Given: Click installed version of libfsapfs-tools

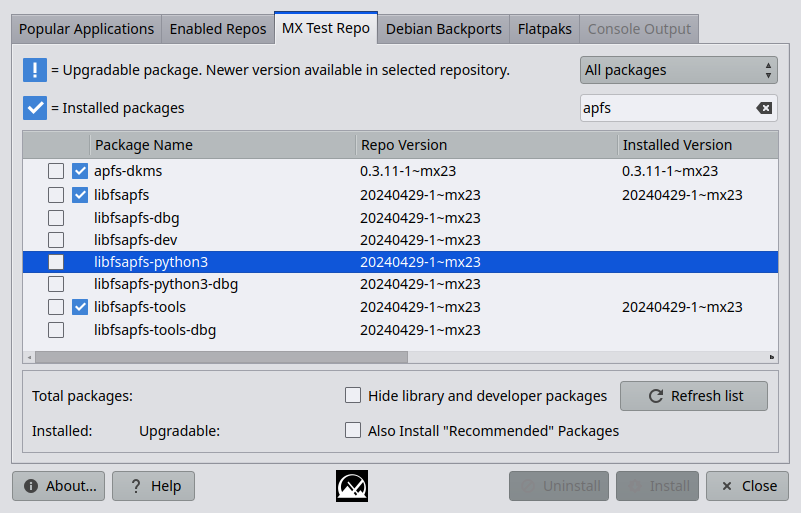Looking at the screenshot, I should (682, 307).
